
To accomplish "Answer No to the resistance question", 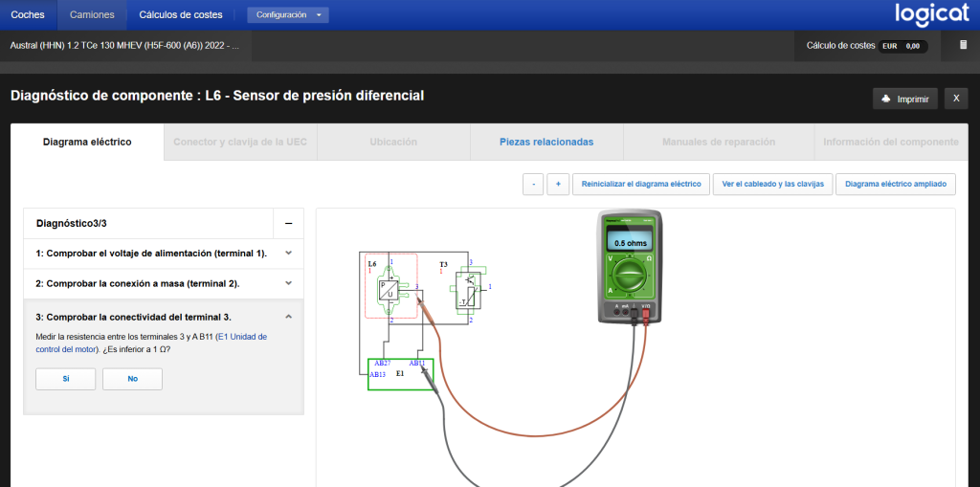I will pyautogui.click(x=133, y=379).
